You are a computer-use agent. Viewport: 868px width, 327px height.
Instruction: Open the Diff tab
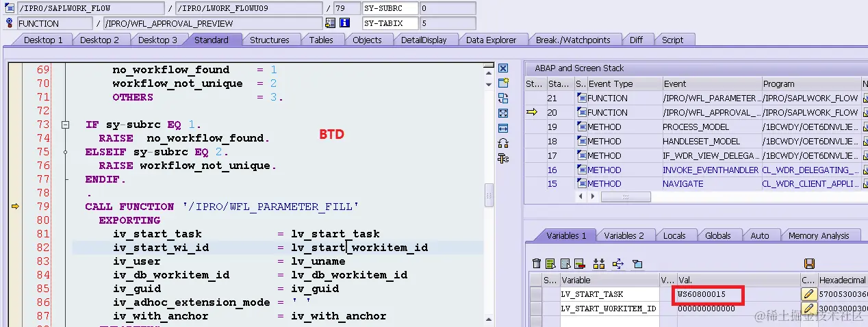(x=636, y=40)
